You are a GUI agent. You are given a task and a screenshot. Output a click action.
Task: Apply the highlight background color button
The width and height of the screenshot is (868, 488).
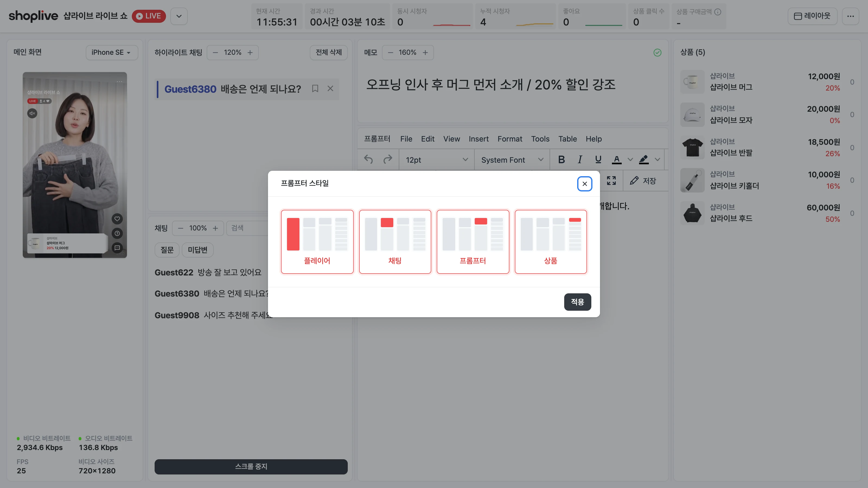coord(644,160)
